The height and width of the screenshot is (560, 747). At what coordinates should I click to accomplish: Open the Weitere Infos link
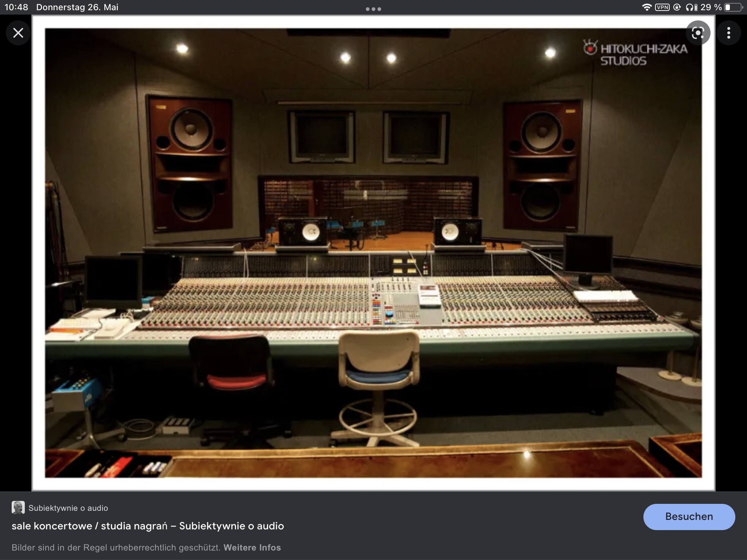(x=252, y=548)
